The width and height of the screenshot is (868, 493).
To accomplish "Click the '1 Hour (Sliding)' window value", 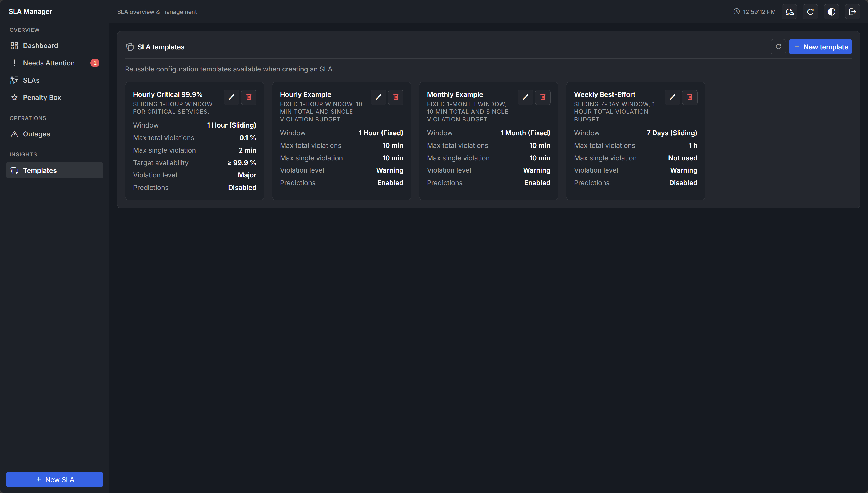I will point(232,125).
